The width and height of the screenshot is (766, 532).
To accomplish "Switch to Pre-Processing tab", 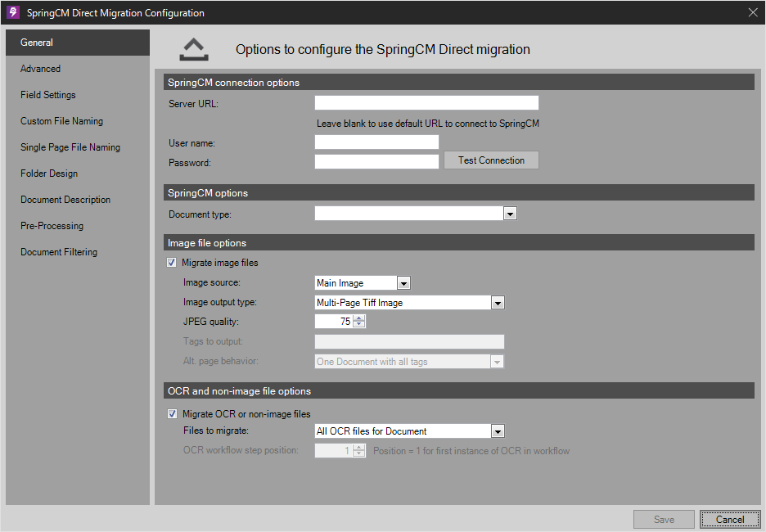I will [x=78, y=226].
